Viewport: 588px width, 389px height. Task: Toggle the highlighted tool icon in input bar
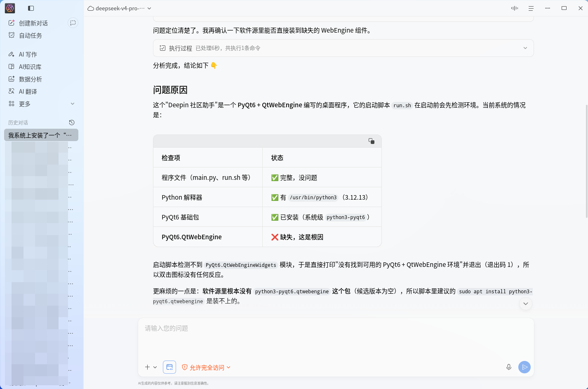(x=169, y=367)
